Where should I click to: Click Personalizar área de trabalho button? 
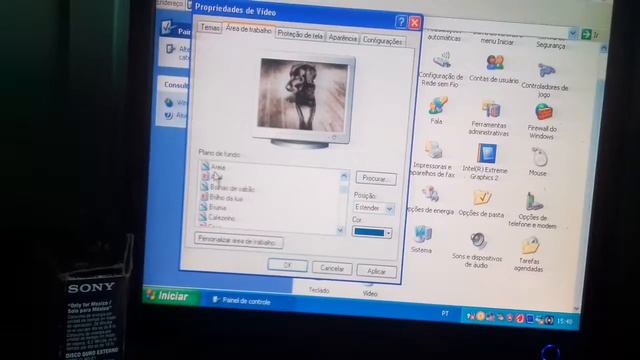238,241
